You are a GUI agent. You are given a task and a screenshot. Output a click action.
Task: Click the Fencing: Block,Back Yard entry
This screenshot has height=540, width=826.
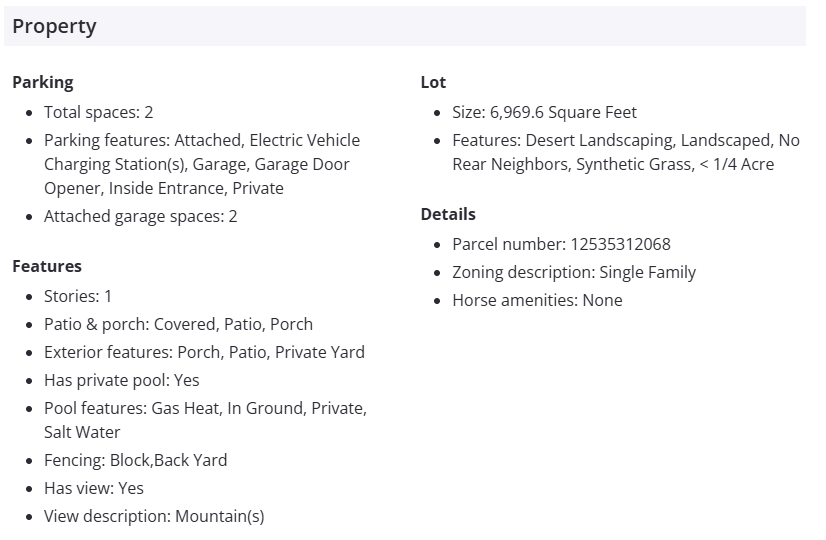click(x=135, y=460)
